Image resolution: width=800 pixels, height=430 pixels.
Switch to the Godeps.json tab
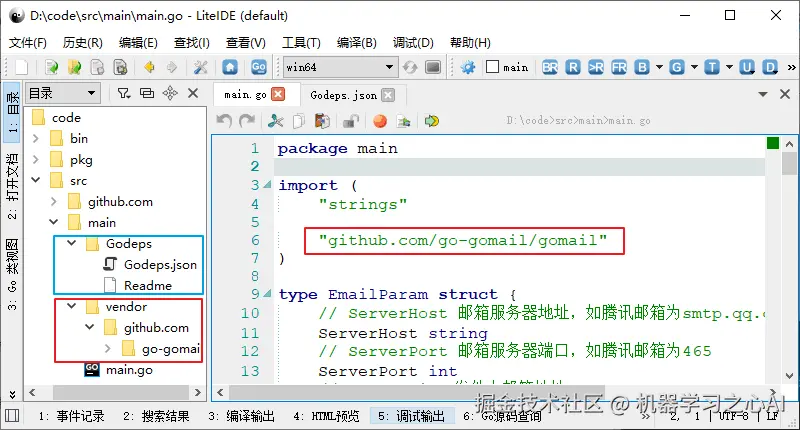343,95
